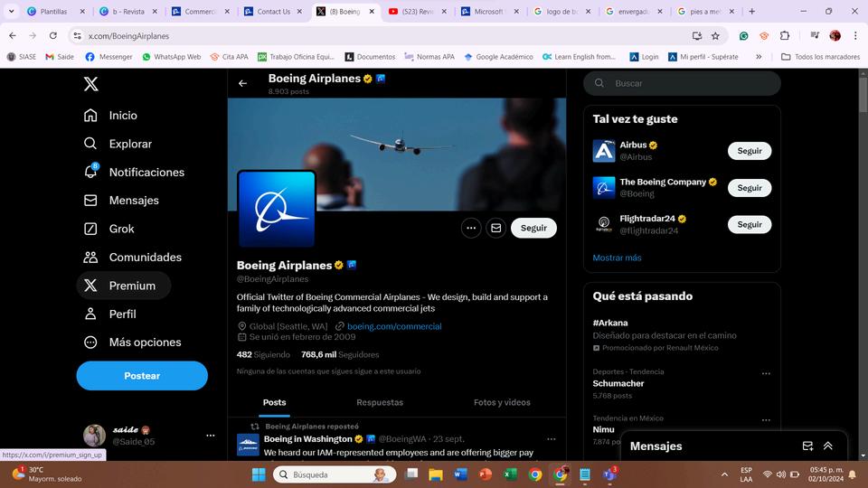Switch to the Respuestas tab
Viewport: 868px width, 488px height.
380,402
